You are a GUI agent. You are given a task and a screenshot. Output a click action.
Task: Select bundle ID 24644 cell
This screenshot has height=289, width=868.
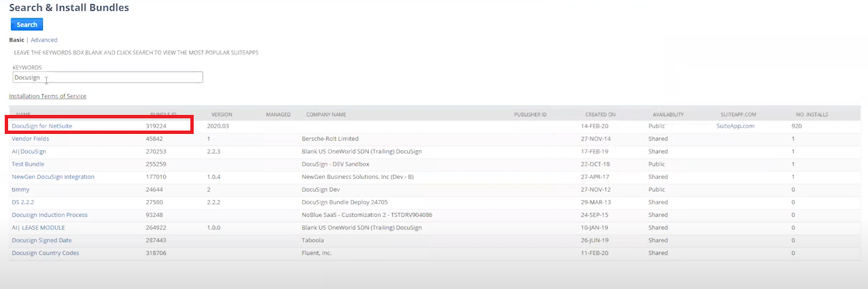pyautogui.click(x=154, y=189)
